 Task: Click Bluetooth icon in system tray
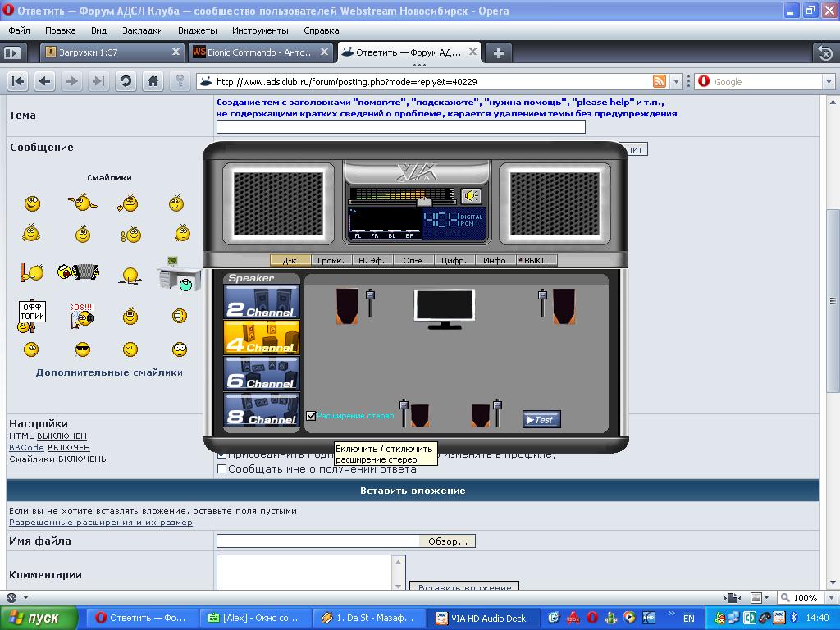point(794,618)
